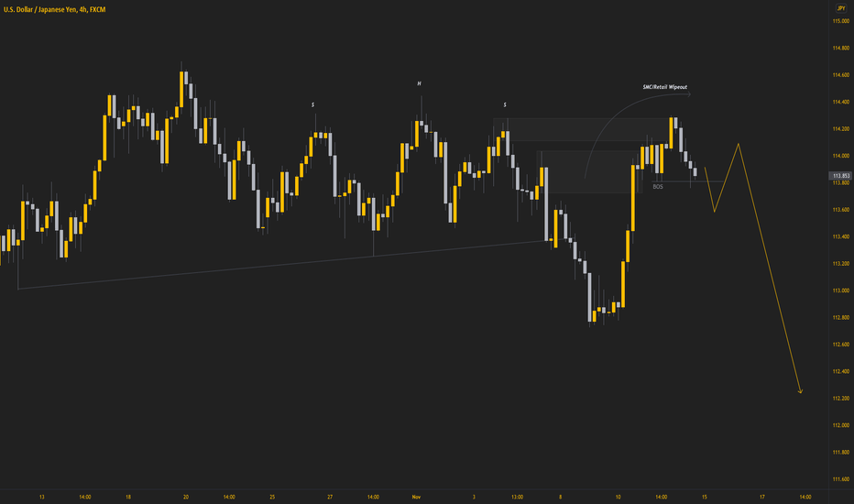Select the curved arrow head near Wipeout text
The image size is (854, 504).
(x=689, y=94)
